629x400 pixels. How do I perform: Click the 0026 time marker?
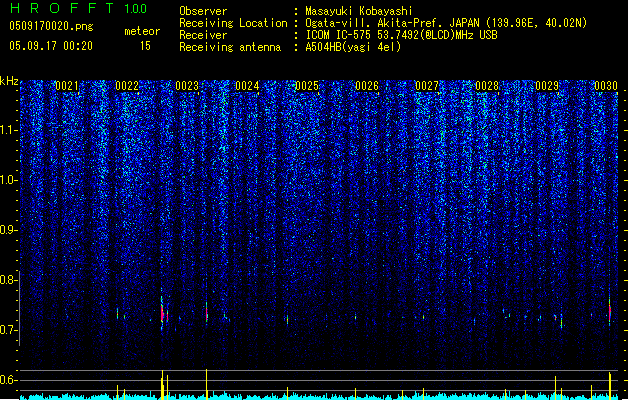[367, 86]
